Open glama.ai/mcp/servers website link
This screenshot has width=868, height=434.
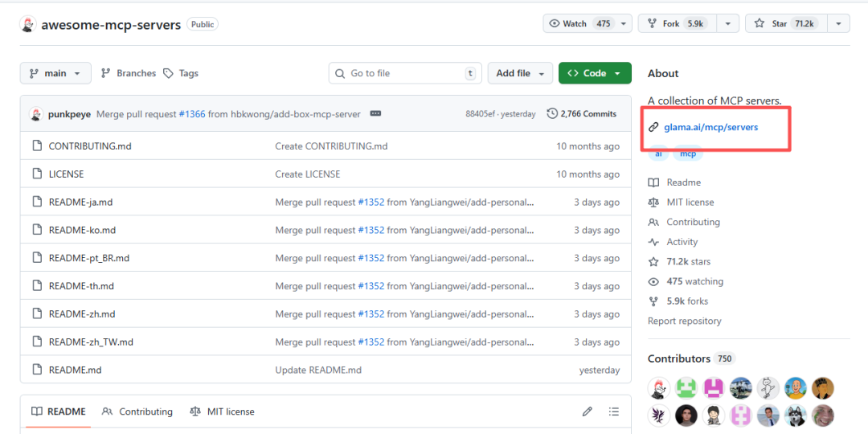710,127
